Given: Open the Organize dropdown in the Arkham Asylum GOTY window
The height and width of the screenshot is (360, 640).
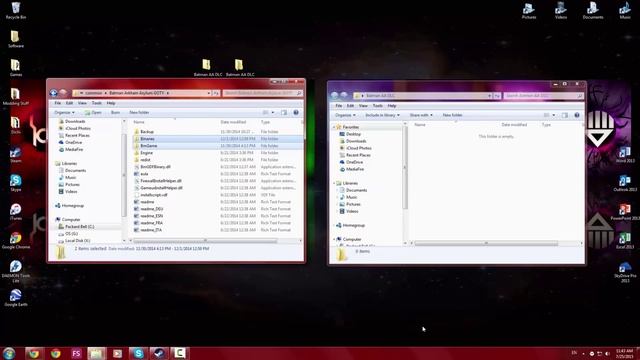Looking at the screenshot, I should 64,112.
